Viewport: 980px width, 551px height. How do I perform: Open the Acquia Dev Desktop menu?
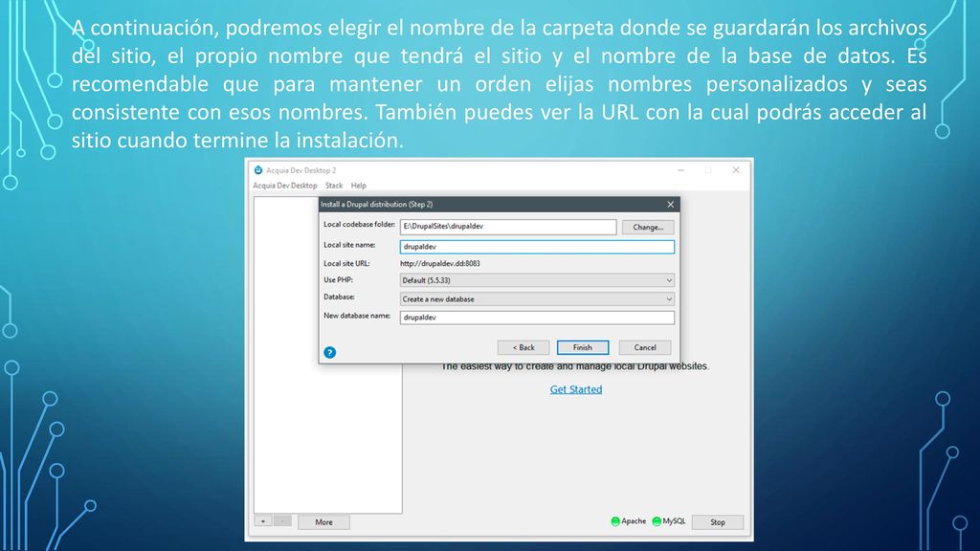pyautogui.click(x=285, y=186)
